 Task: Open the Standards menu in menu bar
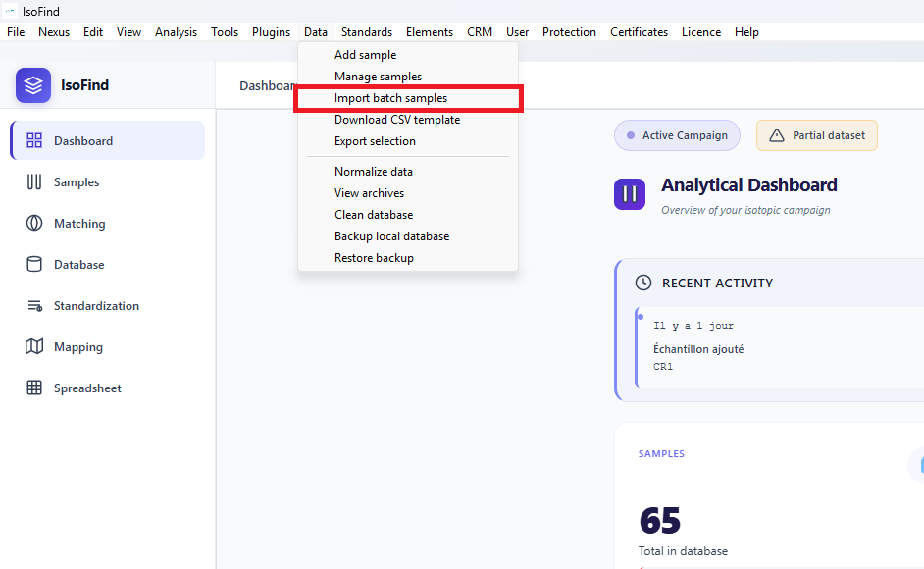click(366, 32)
